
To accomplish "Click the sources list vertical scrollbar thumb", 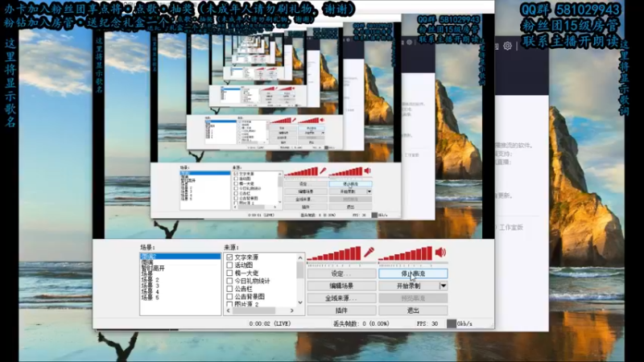I will point(300,269).
